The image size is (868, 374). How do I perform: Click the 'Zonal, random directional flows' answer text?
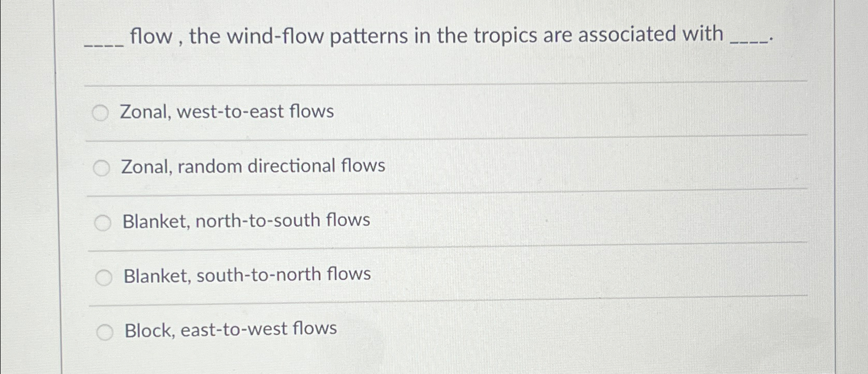pyautogui.click(x=253, y=166)
